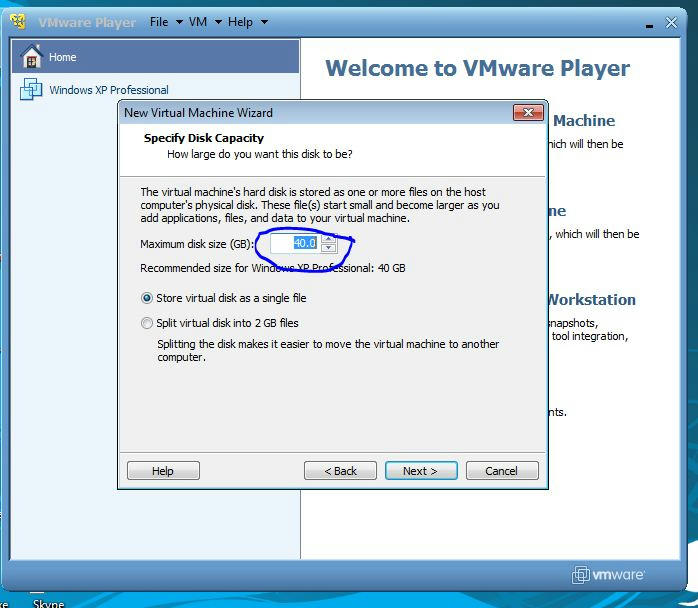Click the New Virtual Machine Wizard title bar

(316, 113)
